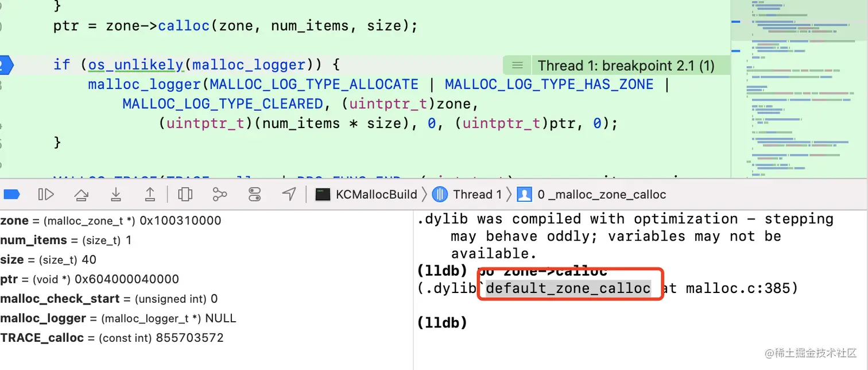
Task: Open the debug memory graph
Action: pos(220,195)
